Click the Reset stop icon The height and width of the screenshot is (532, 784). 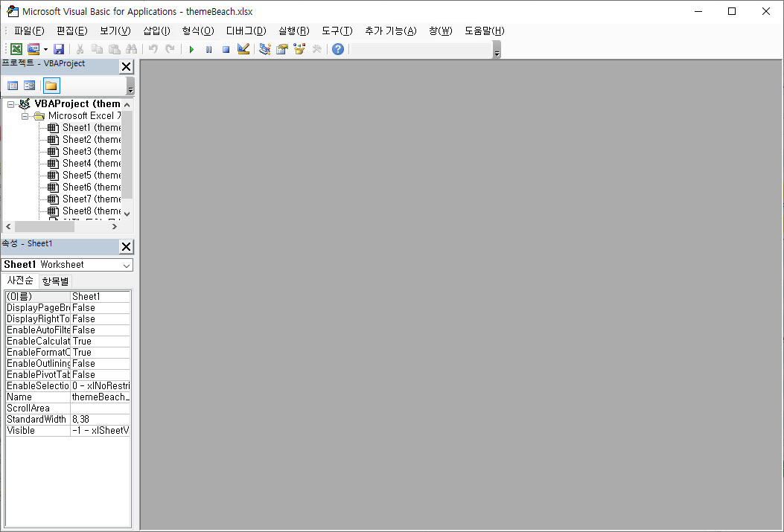pyautogui.click(x=226, y=49)
